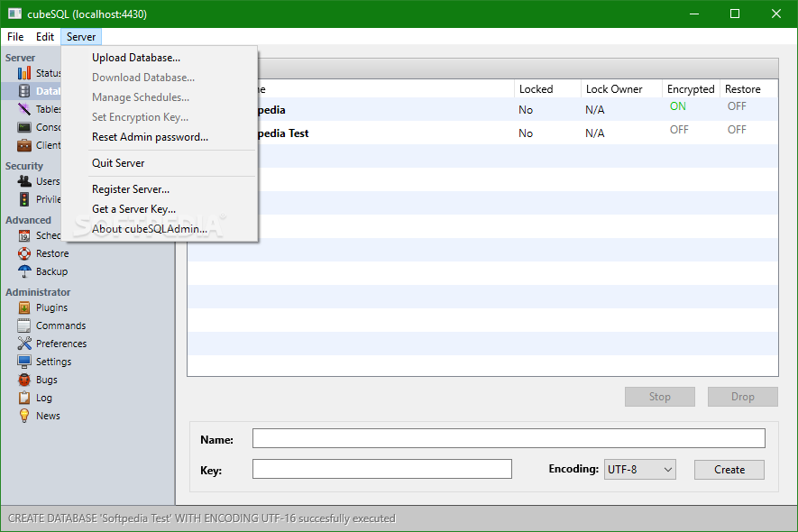Screen dimensions: 798x532
Task: Choose Upload Database... from the menu
Action: pos(160,58)
